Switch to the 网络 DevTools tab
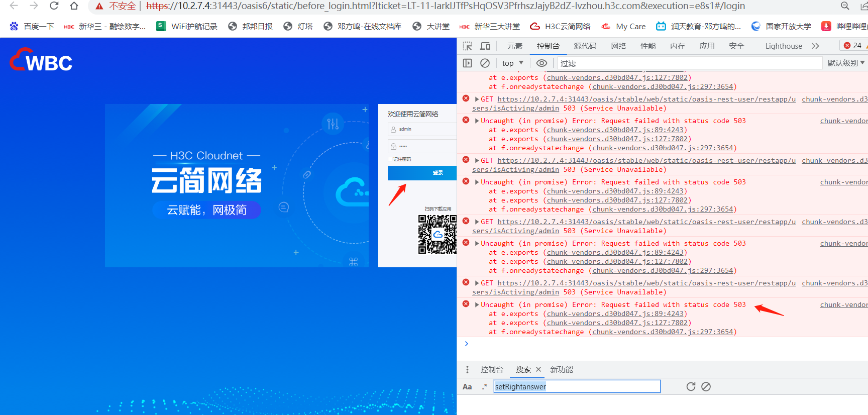 [x=619, y=46]
